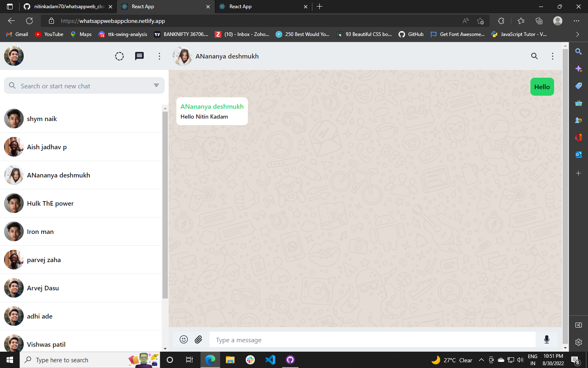
Task: Record a voice message with the microphone
Action: click(547, 339)
